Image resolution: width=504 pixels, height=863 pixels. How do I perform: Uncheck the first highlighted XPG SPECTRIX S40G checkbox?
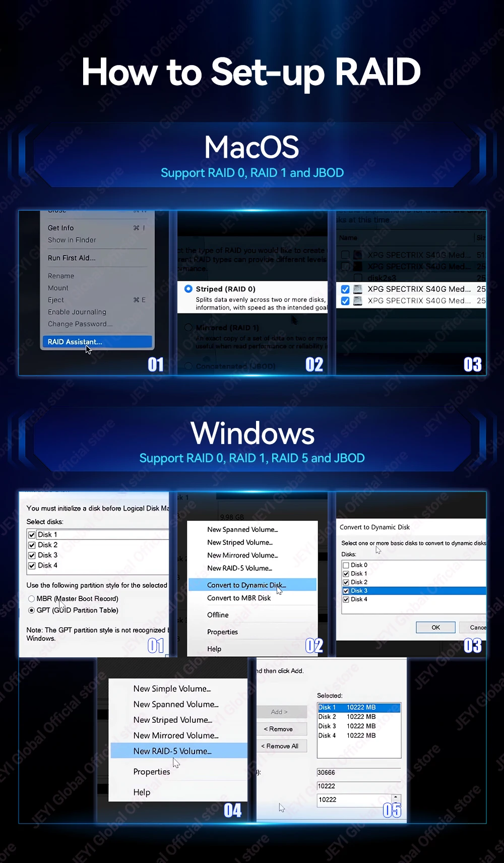pos(345,289)
